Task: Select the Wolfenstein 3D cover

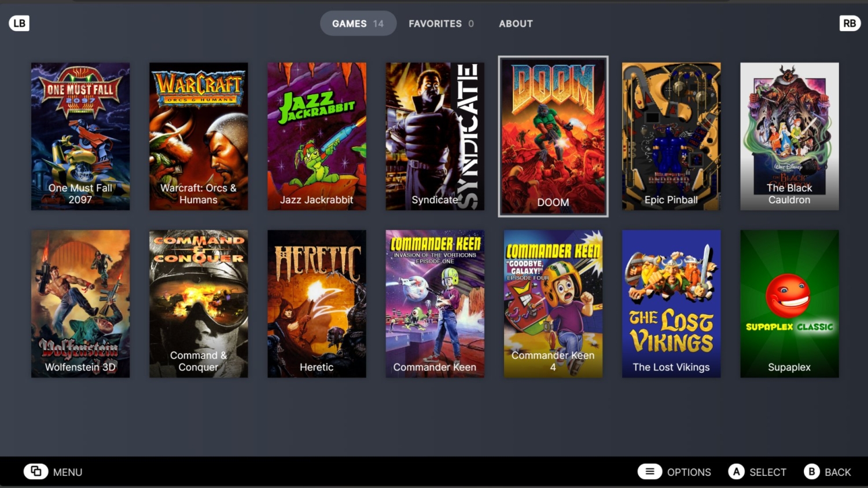Action: click(80, 304)
